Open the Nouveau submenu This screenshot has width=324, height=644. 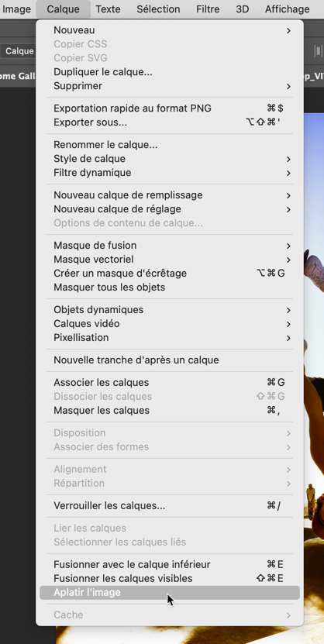170,30
